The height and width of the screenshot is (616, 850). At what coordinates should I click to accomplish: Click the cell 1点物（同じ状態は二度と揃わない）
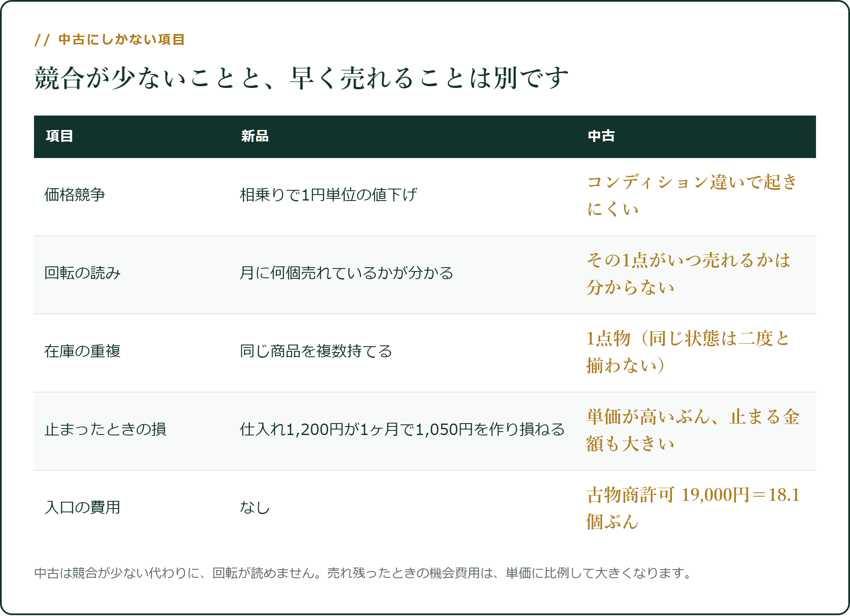coord(688,352)
